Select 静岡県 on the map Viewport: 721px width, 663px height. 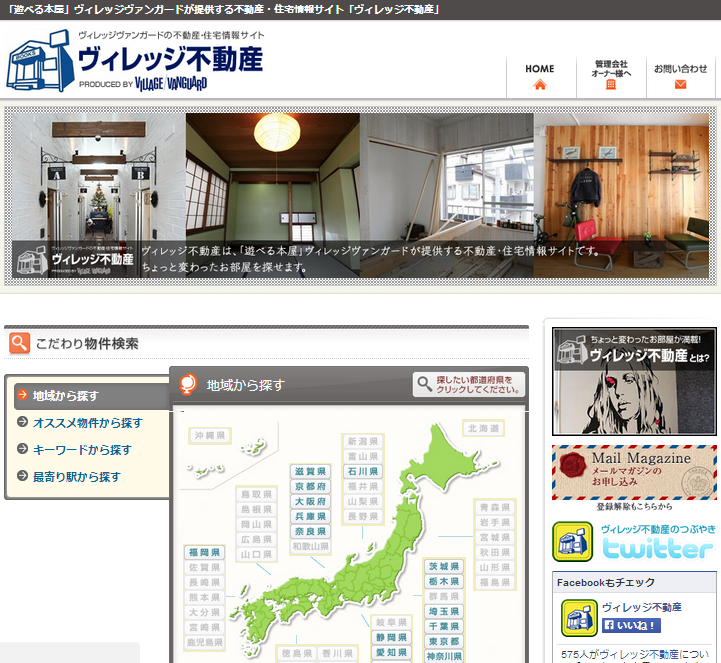tap(391, 637)
